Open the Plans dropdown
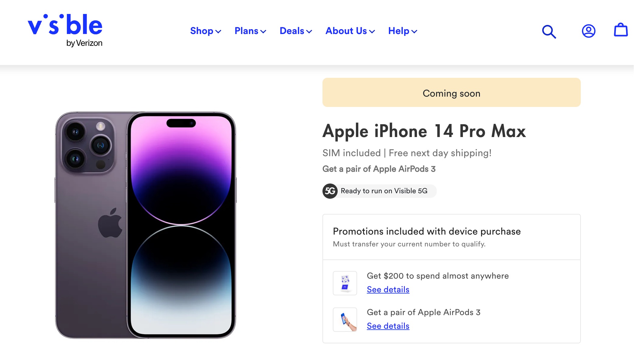 pyautogui.click(x=250, y=31)
